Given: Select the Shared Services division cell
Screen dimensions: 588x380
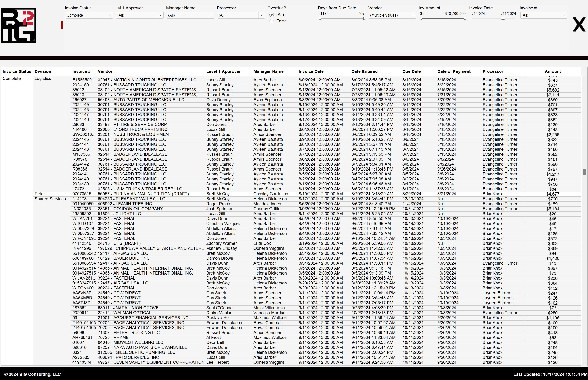Looking at the screenshot, I should (50, 199).
